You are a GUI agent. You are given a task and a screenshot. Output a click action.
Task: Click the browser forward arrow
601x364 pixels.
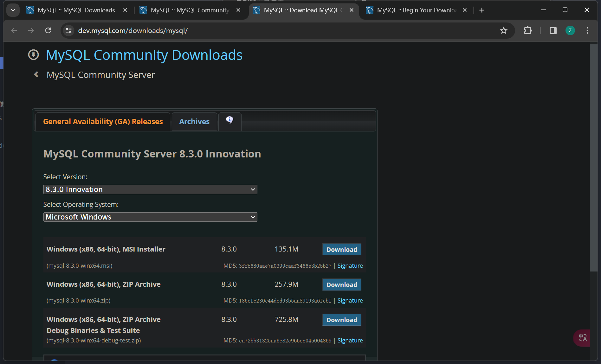tap(31, 30)
